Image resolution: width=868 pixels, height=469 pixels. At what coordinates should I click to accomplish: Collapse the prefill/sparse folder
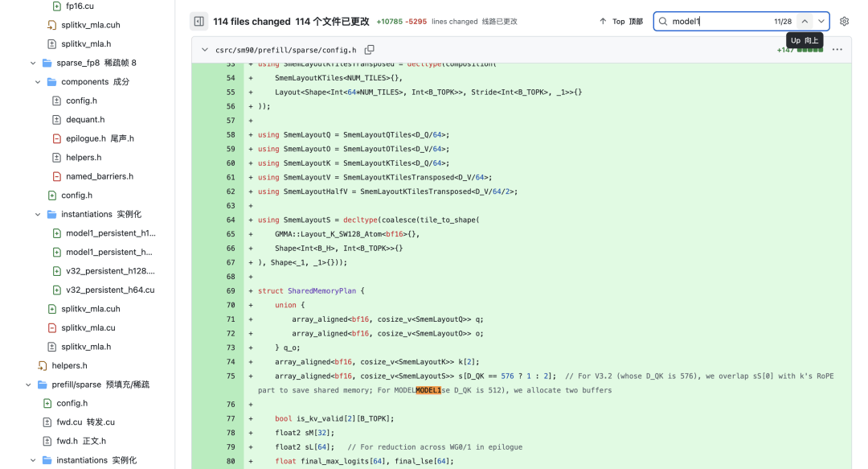pos(28,385)
